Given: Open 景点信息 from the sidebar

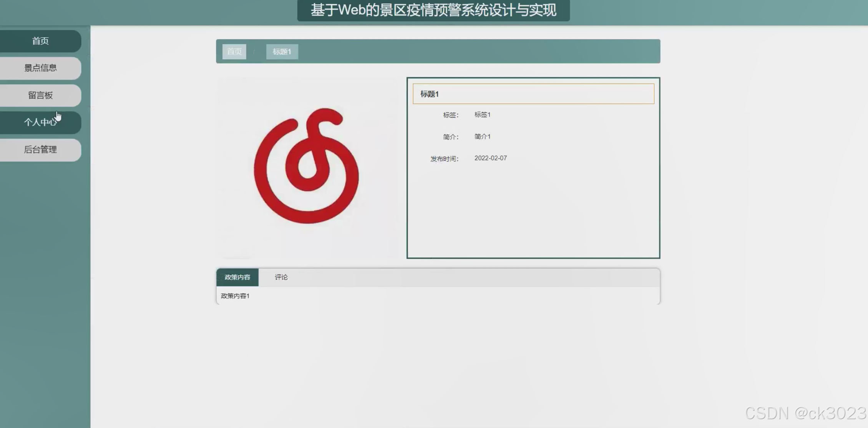Looking at the screenshot, I should 40,68.
